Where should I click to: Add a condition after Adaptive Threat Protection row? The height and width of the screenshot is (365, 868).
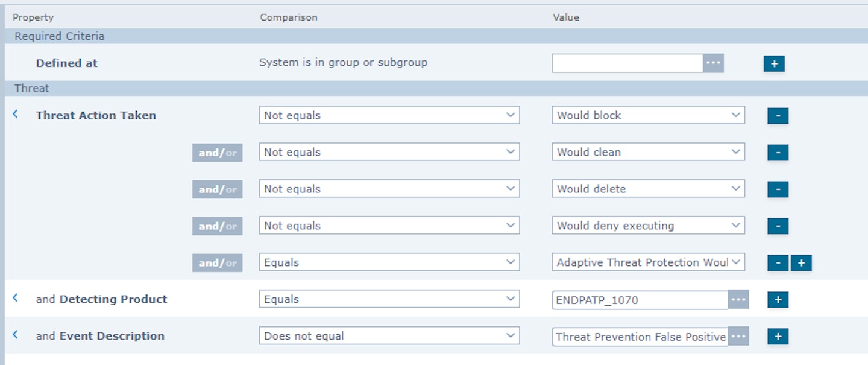[801, 263]
